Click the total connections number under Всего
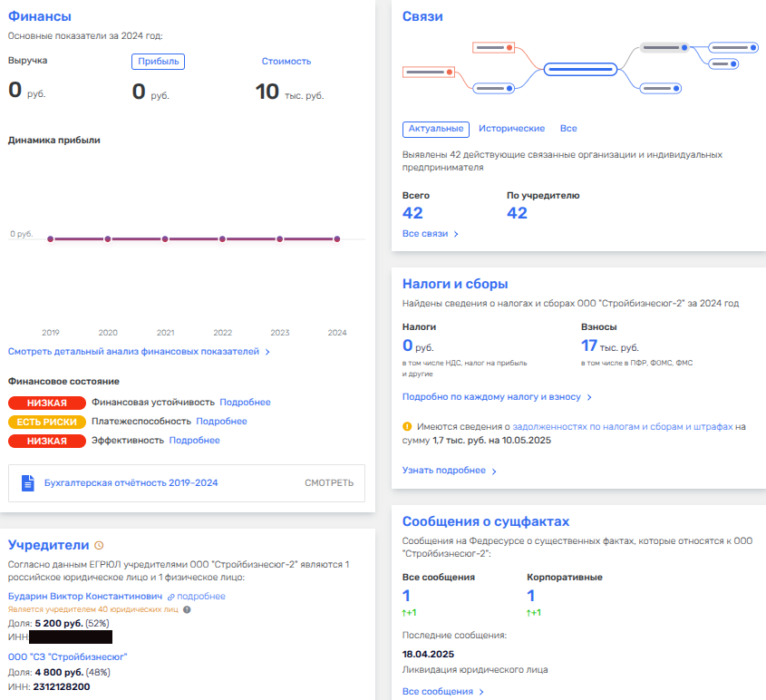The image size is (766, 700). [412, 213]
